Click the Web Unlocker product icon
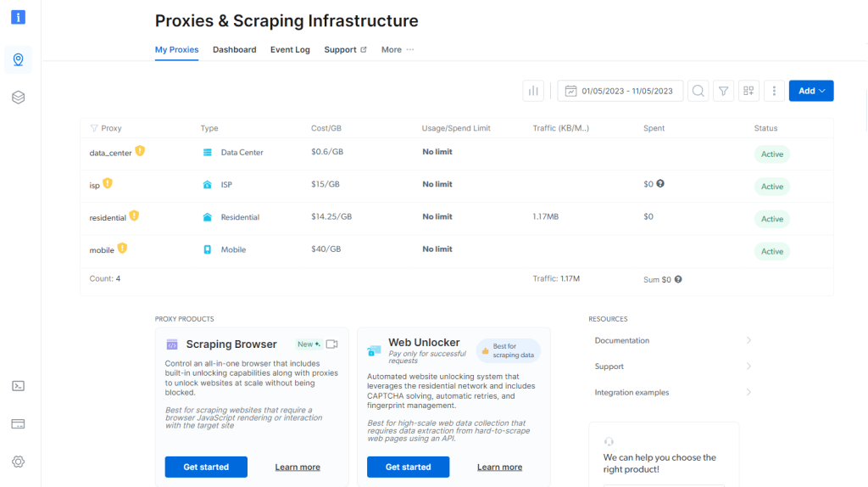Screen dimensions: 868x487 (x=374, y=350)
